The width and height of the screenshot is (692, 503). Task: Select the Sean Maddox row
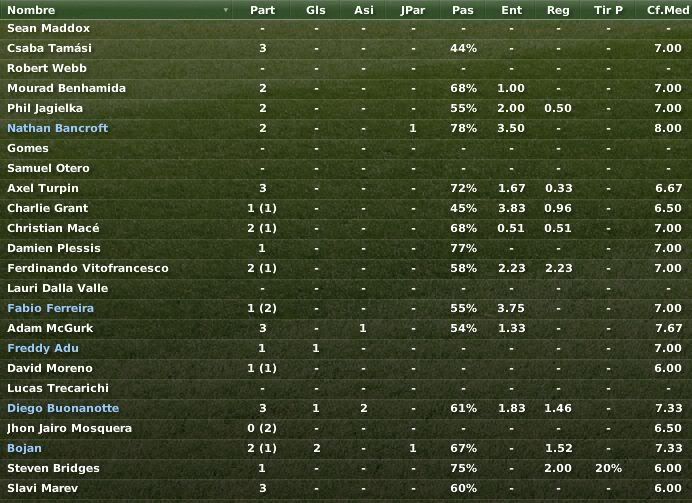tap(346, 28)
